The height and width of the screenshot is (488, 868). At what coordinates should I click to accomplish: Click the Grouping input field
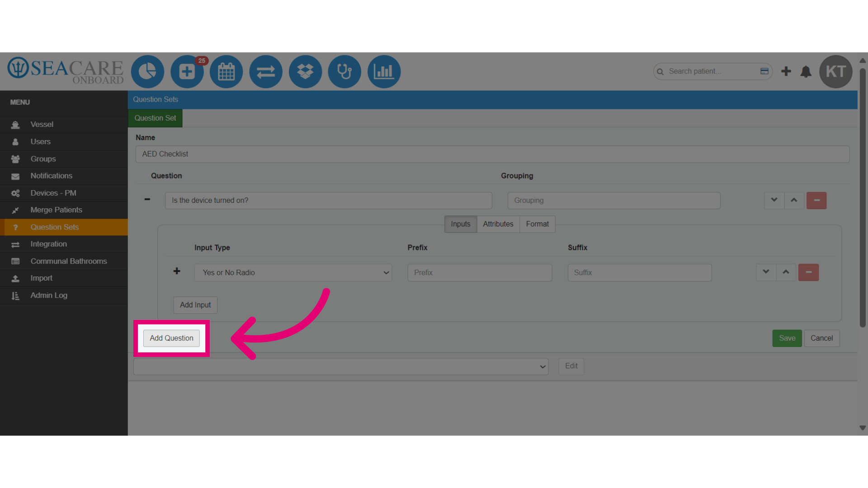(613, 201)
